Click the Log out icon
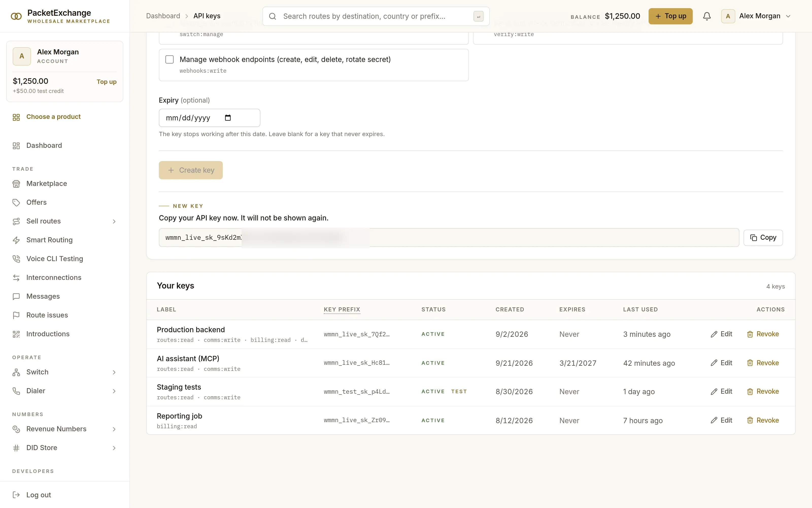This screenshot has width=812, height=508. (x=16, y=495)
